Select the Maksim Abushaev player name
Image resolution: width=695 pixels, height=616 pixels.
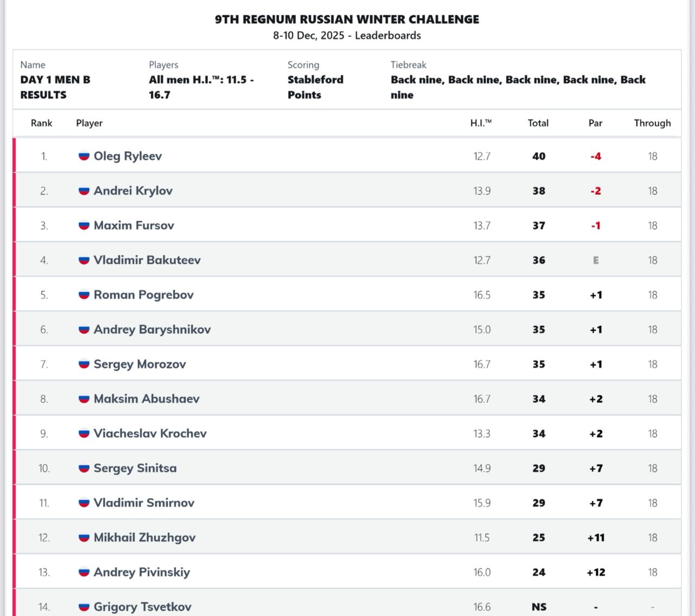point(147,399)
